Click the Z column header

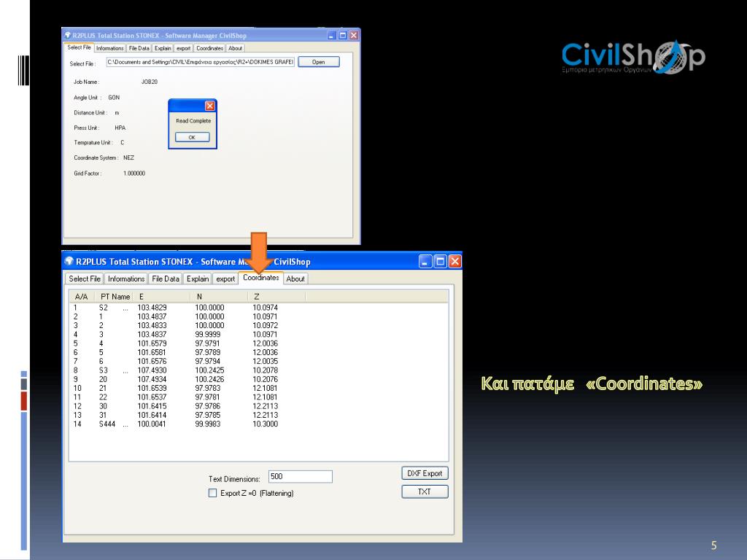tap(276, 297)
